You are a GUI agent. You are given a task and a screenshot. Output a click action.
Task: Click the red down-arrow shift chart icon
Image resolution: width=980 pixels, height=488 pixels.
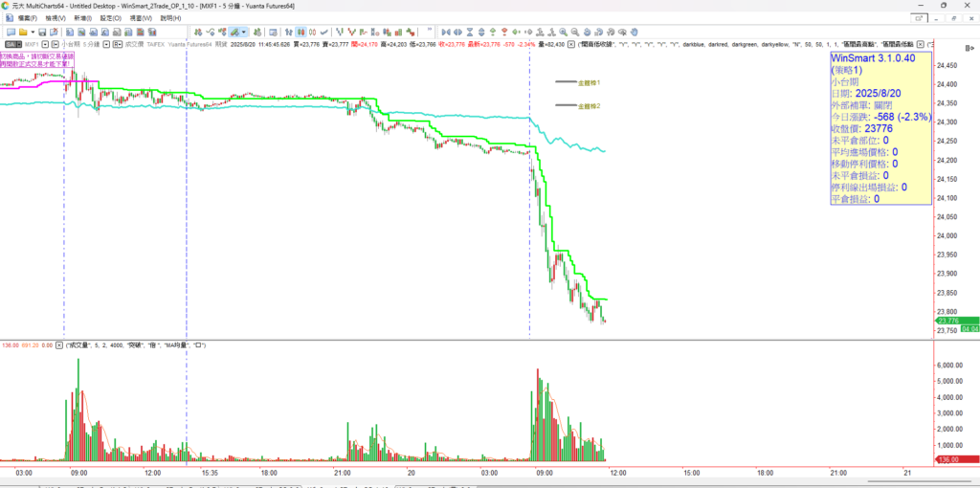tap(504, 32)
